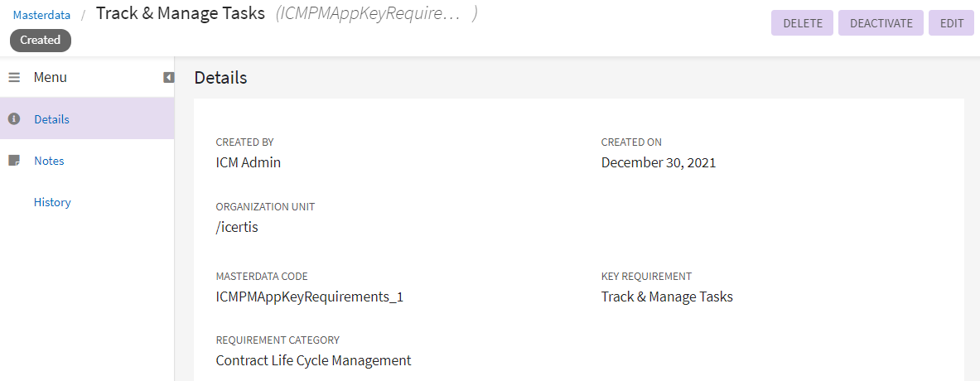Screen dimensions: 980x381
Task: Click the Key Requirement field value
Action: (x=666, y=297)
